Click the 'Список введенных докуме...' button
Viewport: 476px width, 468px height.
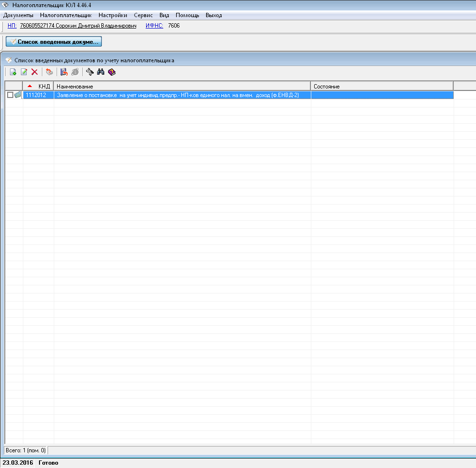(x=54, y=42)
